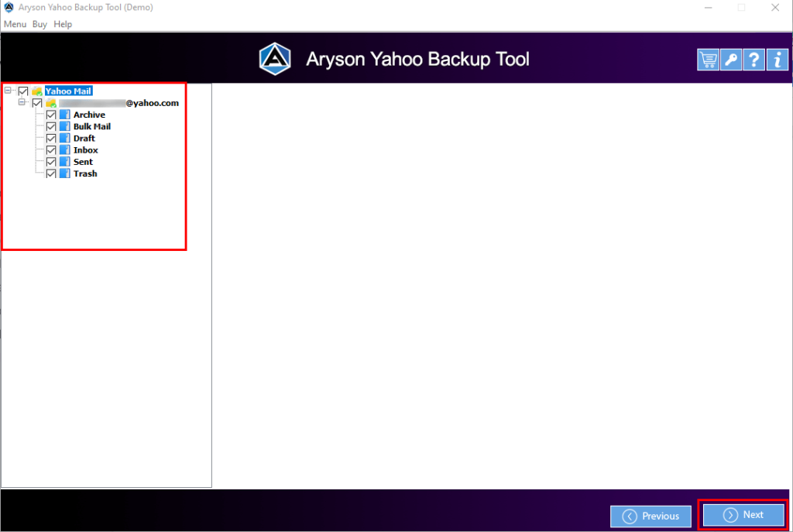Open the license key activation icon
This screenshot has height=532, width=793.
coord(731,60)
